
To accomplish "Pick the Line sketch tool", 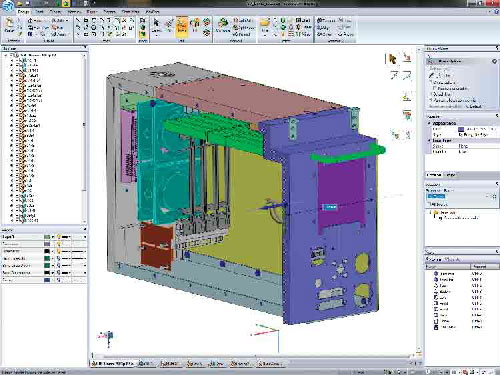I will click(x=78, y=20).
